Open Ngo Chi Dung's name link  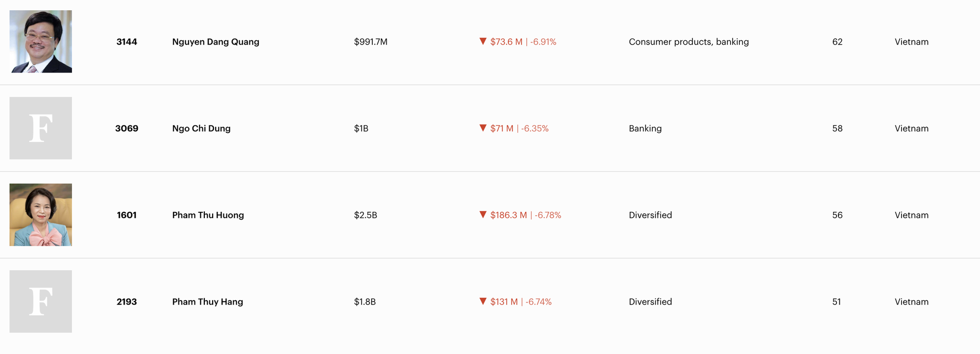pos(201,128)
